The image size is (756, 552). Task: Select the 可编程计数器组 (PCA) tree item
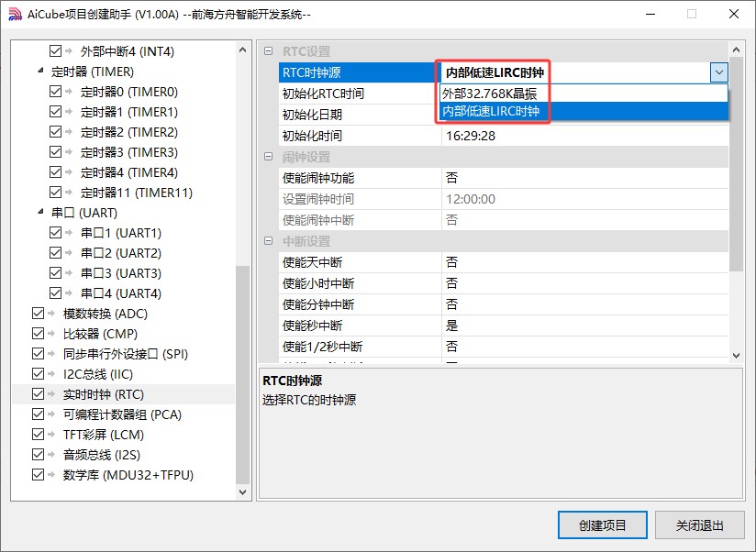click(x=122, y=414)
